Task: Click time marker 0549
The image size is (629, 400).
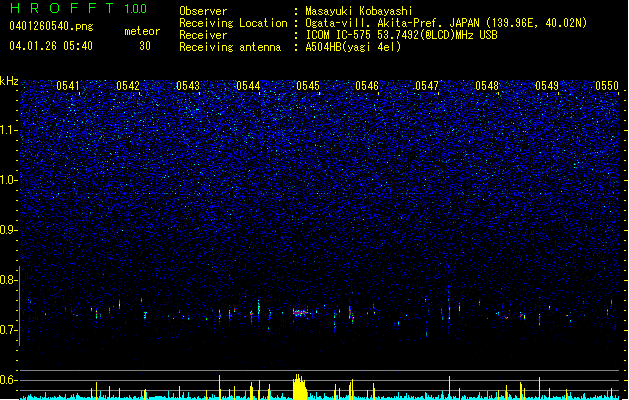Action: [x=547, y=86]
